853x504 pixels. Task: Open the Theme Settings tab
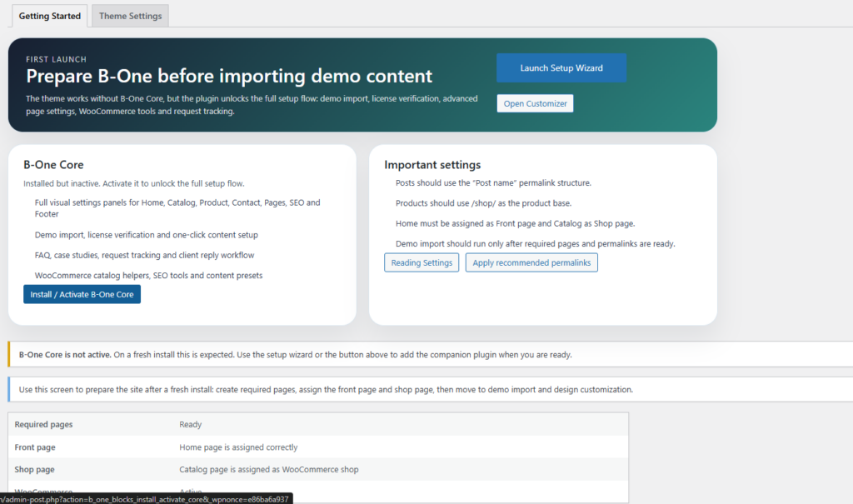click(x=130, y=16)
